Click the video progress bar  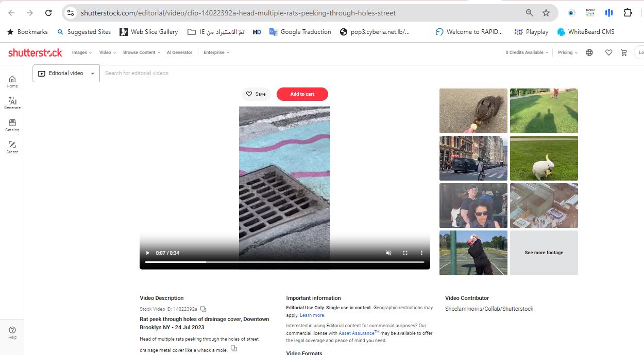[284, 262]
